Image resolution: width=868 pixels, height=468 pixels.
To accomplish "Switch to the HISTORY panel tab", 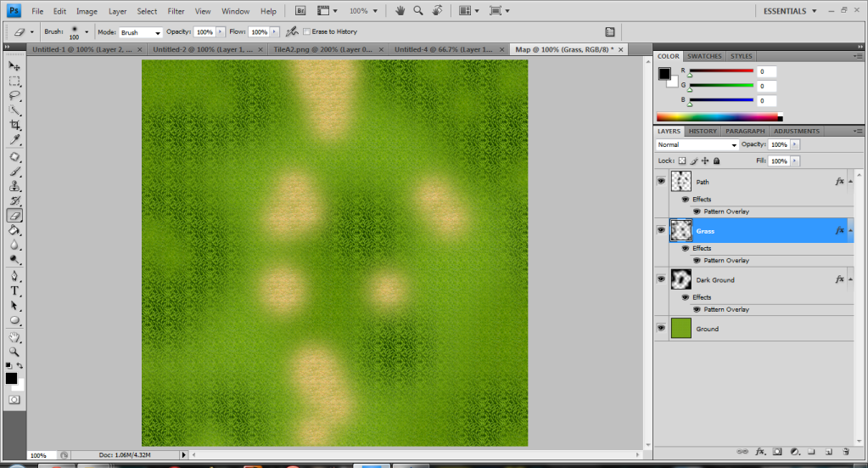I will click(x=703, y=132).
